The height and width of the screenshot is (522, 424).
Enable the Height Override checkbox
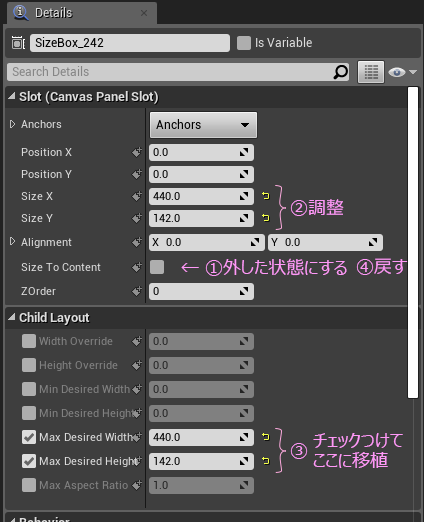pyautogui.click(x=29, y=365)
